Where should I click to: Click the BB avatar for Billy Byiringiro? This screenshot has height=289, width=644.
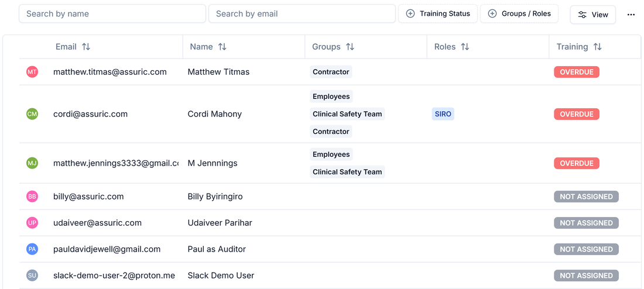point(32,197)
